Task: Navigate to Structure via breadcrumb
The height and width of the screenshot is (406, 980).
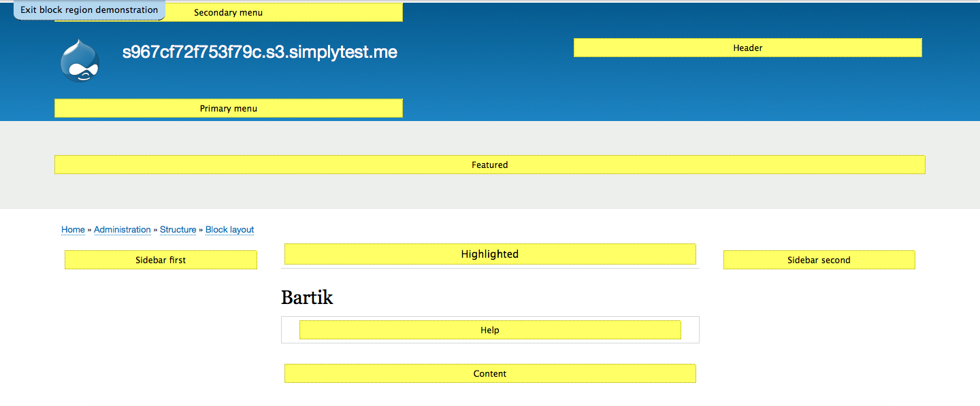Action: click(x=178, y=229)
